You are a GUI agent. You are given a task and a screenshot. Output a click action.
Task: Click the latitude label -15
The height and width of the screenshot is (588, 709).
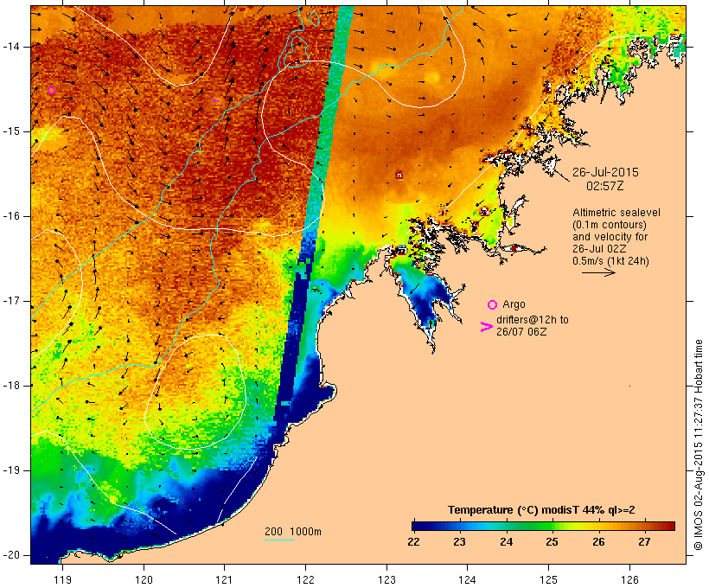point(10,131)
